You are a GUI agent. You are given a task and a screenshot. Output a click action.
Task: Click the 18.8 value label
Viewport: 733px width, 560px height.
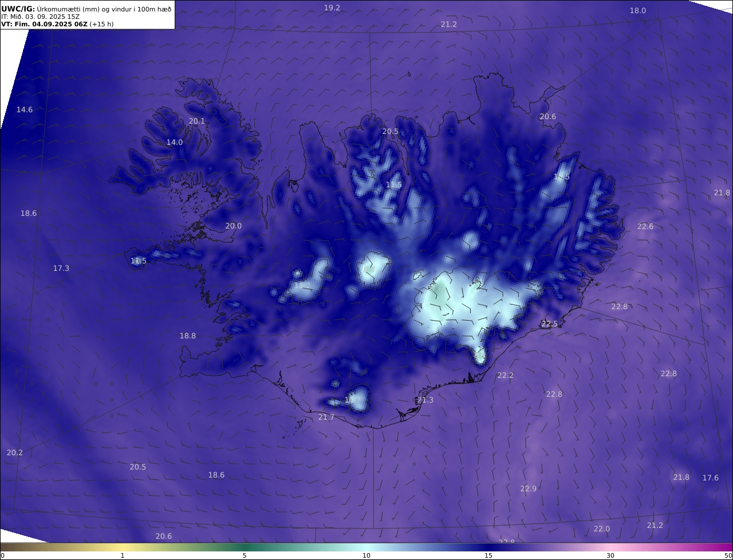pos(188,336)
